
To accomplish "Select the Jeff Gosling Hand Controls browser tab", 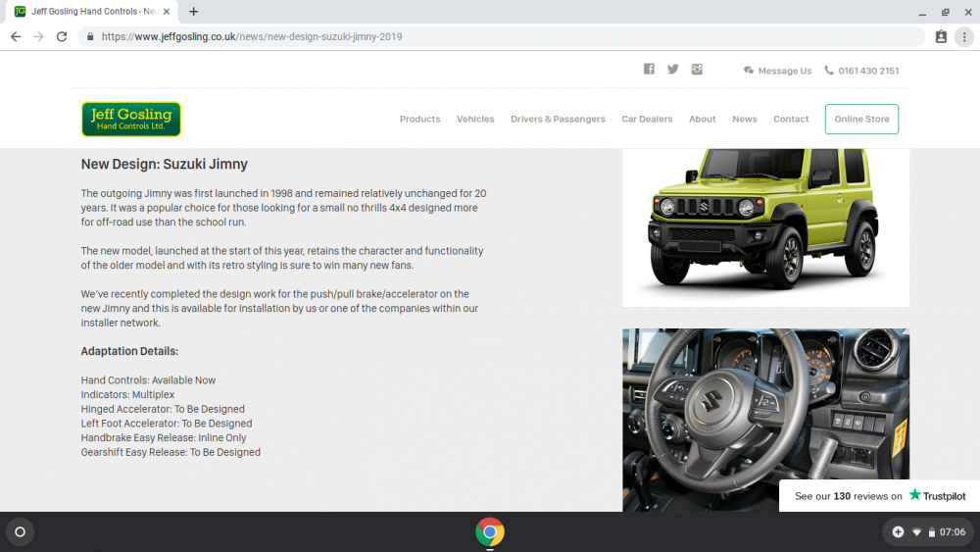I will point(92,11).
